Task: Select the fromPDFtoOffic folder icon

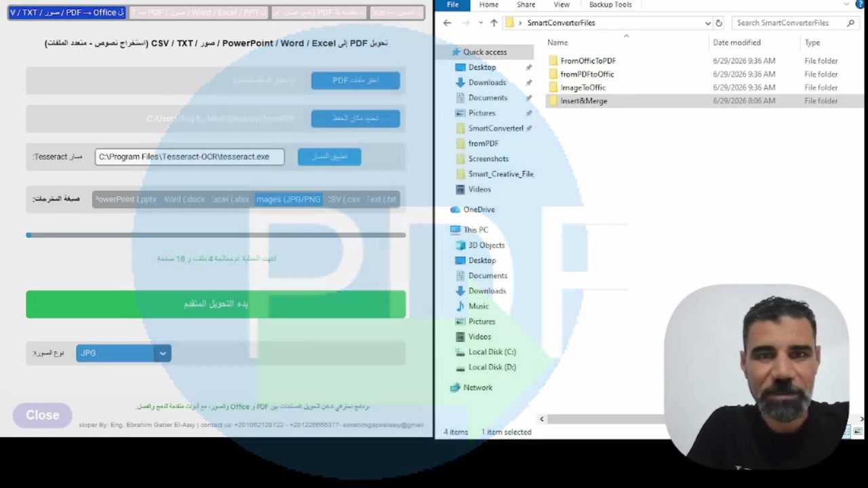Action: coord(553,75)
